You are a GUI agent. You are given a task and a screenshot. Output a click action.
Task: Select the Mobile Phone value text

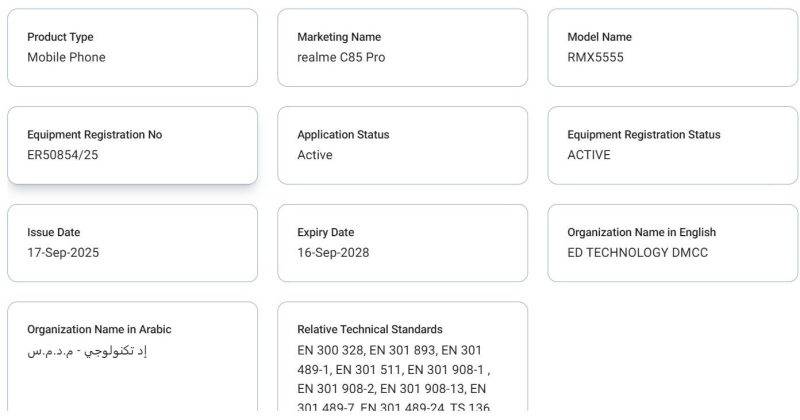[x=66, y=57]
